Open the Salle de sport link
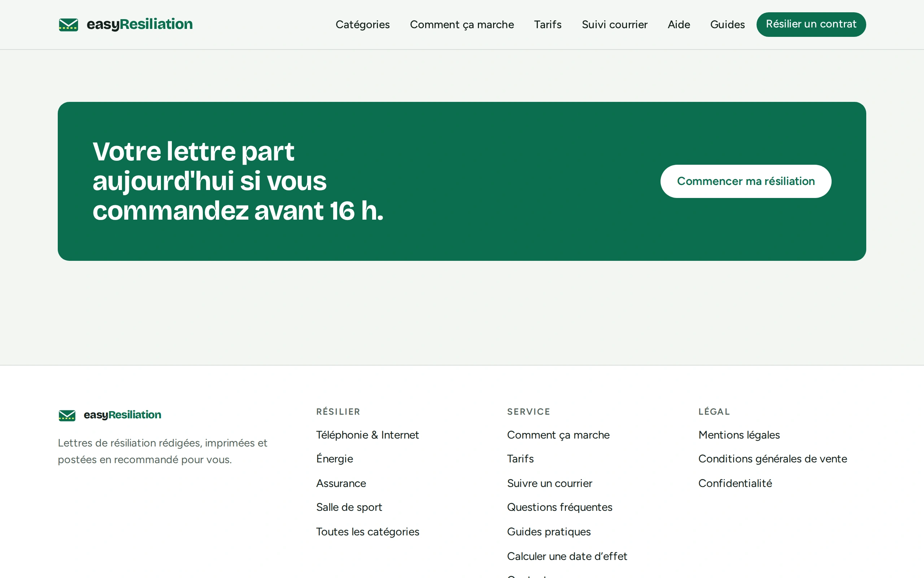 [349, 507]
